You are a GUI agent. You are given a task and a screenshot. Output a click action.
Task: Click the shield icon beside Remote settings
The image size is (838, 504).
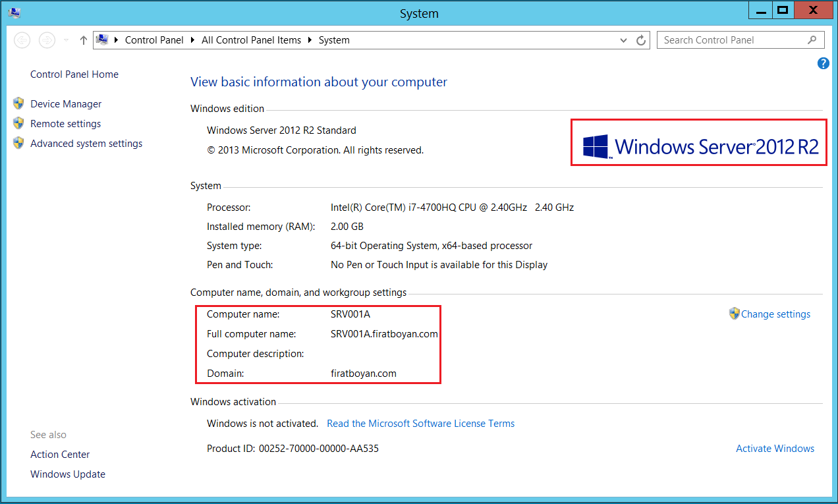[x=18, y=123]
